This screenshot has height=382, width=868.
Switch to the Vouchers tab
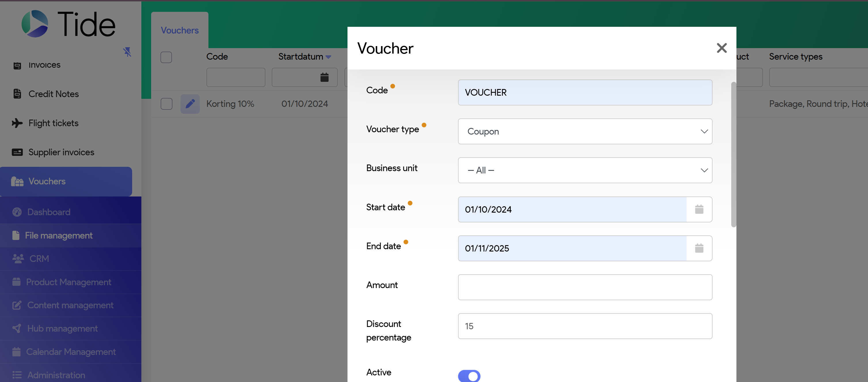(x=180, y=30)
